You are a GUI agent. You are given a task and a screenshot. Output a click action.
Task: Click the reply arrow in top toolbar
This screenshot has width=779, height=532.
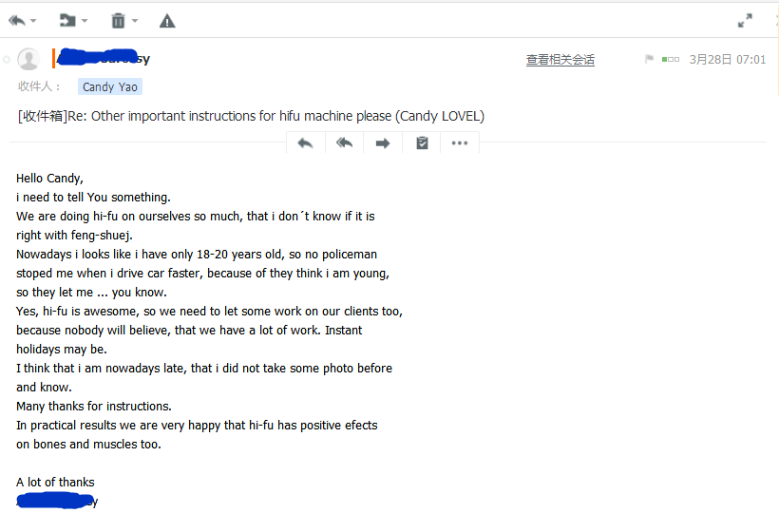(17, 21)
